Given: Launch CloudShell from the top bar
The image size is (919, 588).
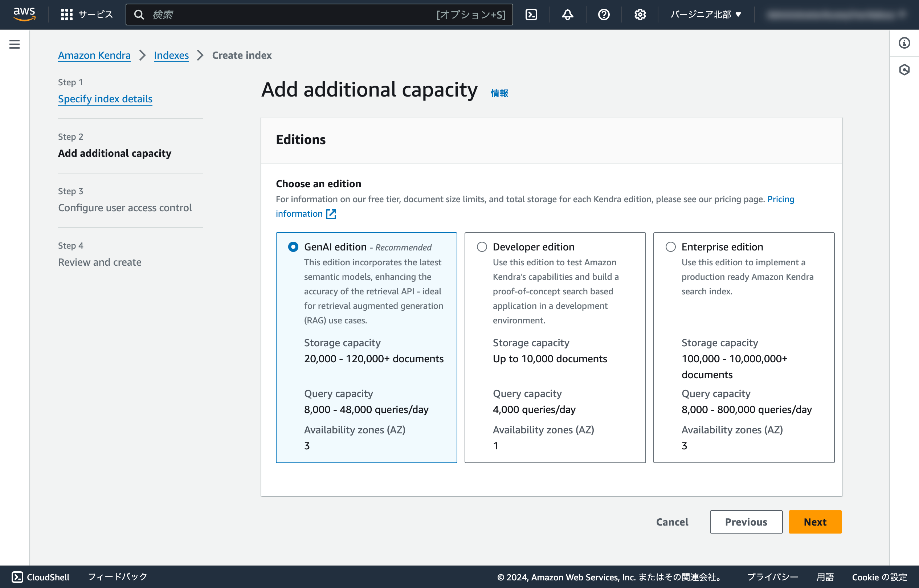Looking at the screenshot, I should [531, 15].
